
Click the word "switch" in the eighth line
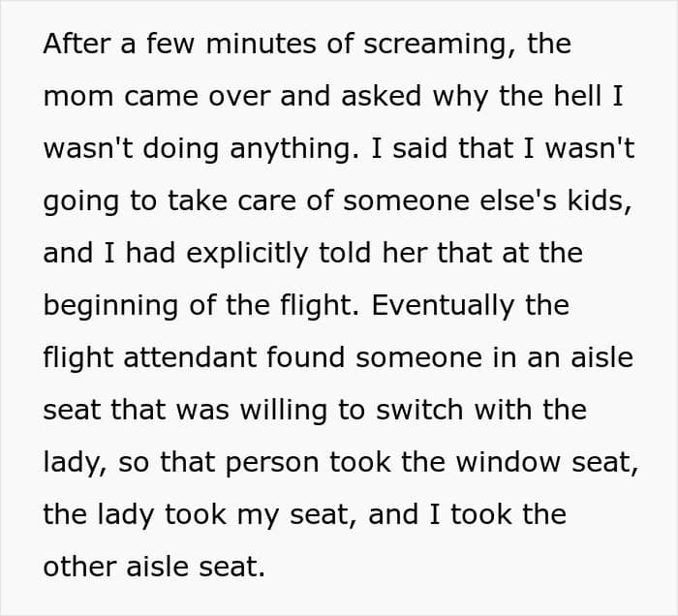tap(419, 410)
